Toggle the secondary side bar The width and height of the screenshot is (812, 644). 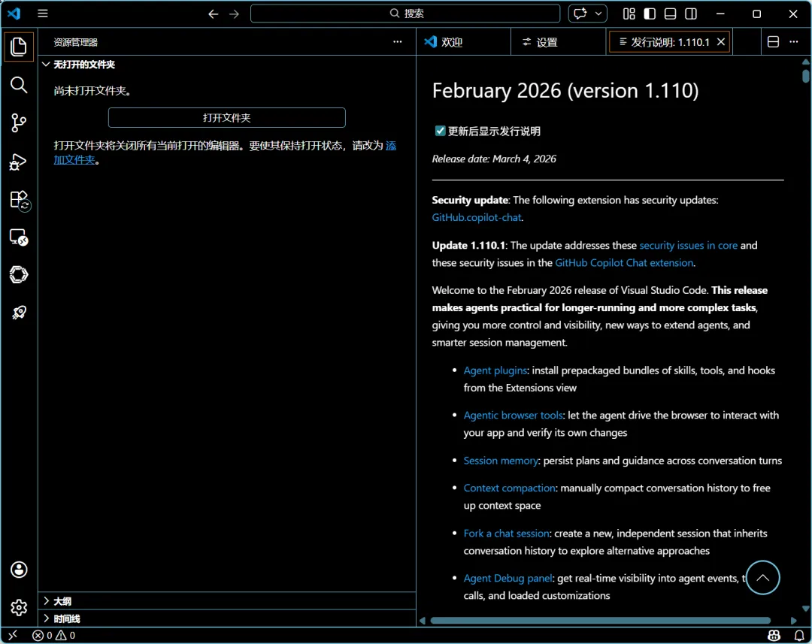click(x=691, y=14)
